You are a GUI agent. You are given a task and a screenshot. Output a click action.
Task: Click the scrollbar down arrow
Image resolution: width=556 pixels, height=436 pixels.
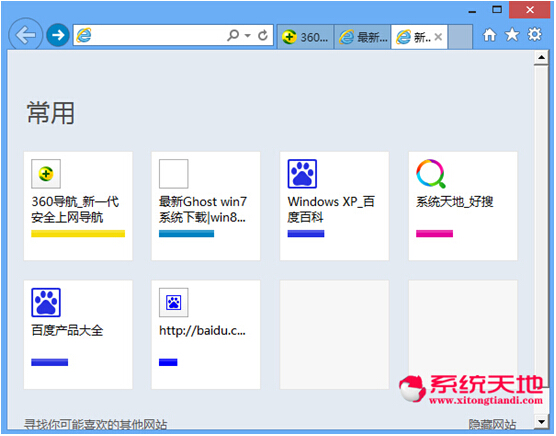tap(541, 421)
